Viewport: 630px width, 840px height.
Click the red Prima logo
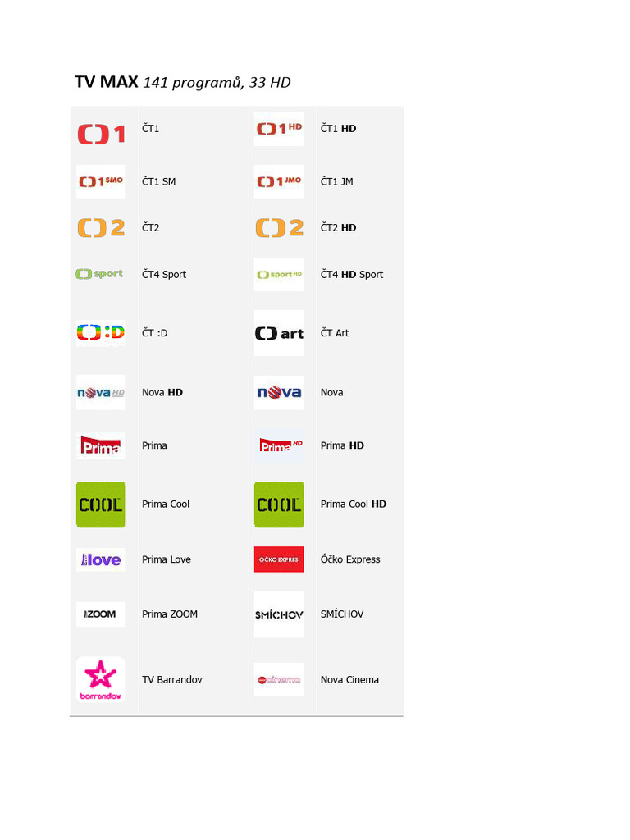coord(101,445)
